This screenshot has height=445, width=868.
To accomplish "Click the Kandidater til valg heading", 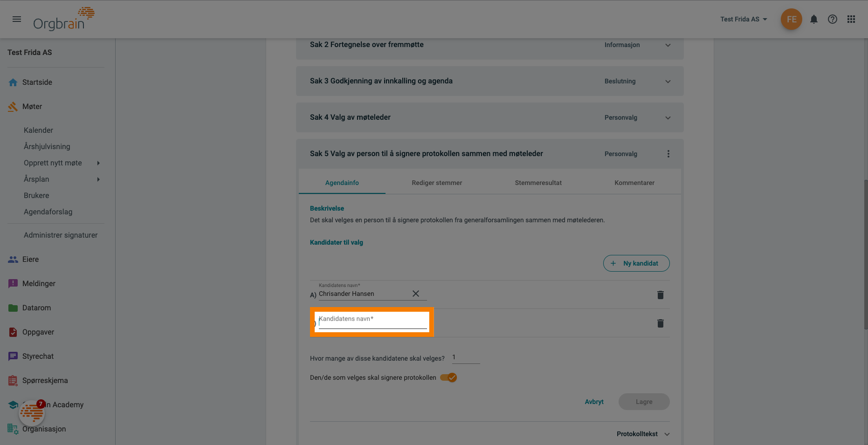I will click(x=337, y=242).
